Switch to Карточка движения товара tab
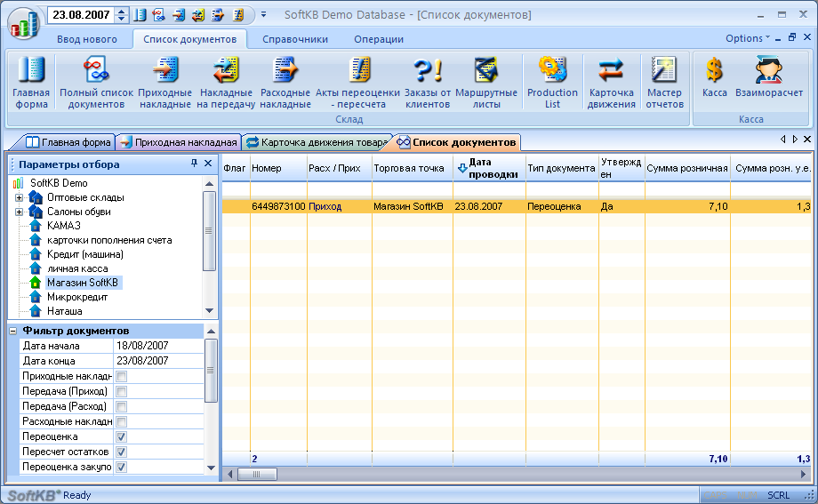The image size is (818, 504). 317,142
